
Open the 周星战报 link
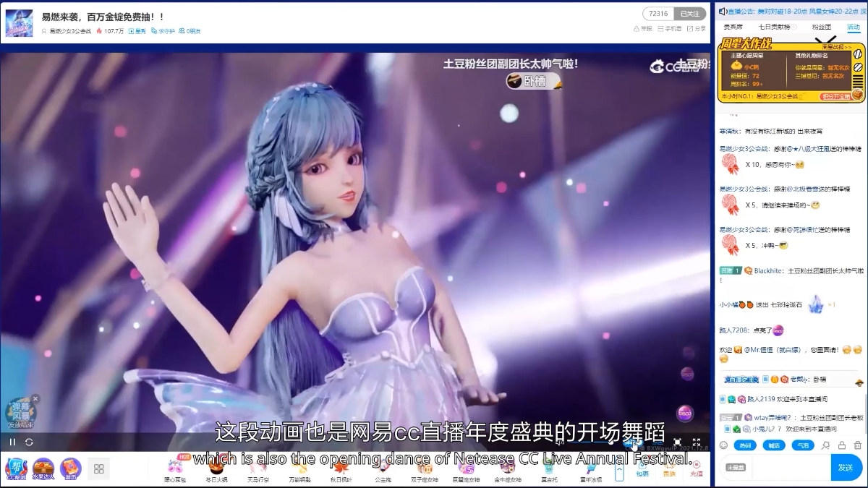(x=837, y=46)
